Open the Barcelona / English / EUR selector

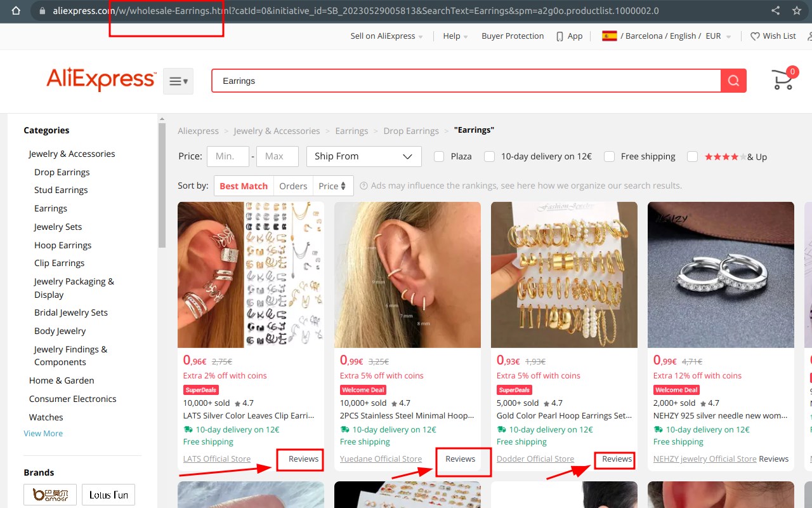(666, 36)
